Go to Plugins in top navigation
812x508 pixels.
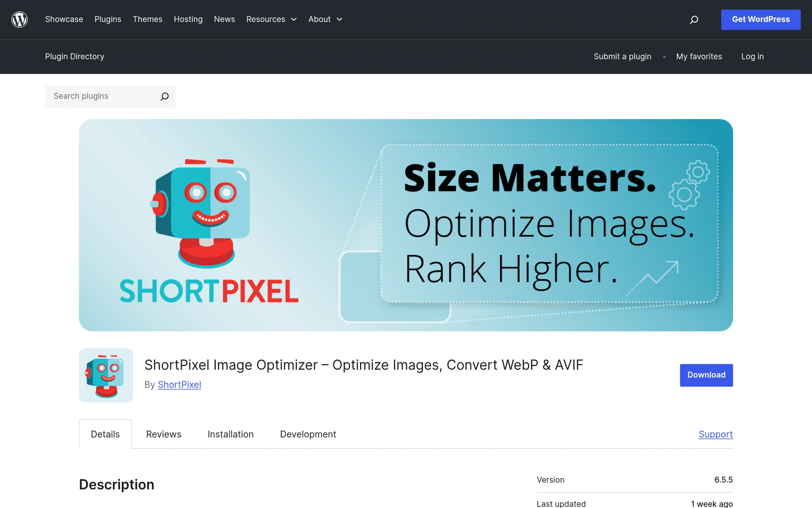[x=108, y=19]
